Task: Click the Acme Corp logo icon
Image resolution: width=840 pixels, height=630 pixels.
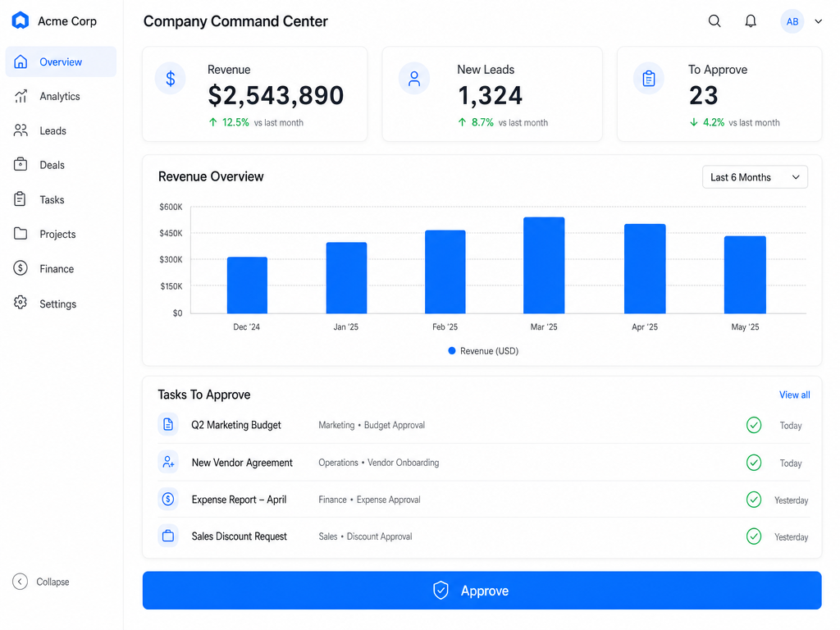Action: click(20, 21)
